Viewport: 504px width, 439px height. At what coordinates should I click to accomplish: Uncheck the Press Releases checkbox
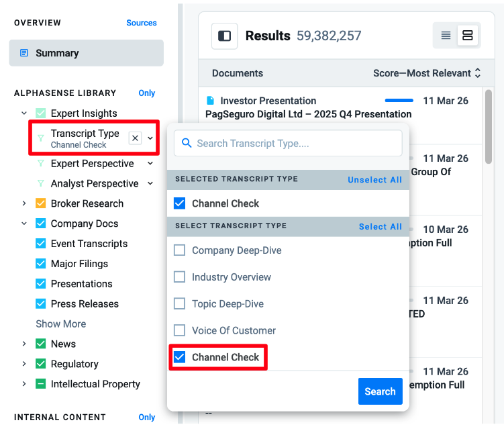click(x=40, y=304)
